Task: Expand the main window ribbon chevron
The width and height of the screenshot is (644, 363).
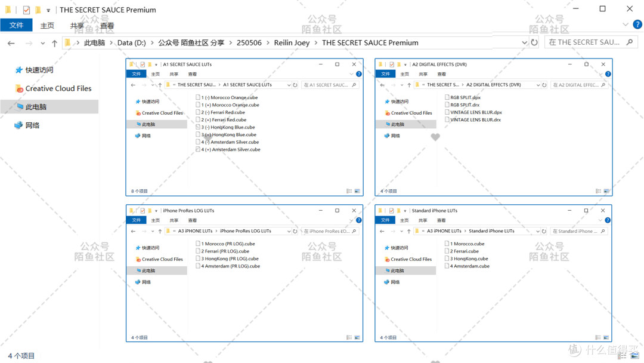Action: tap(625, 24)
